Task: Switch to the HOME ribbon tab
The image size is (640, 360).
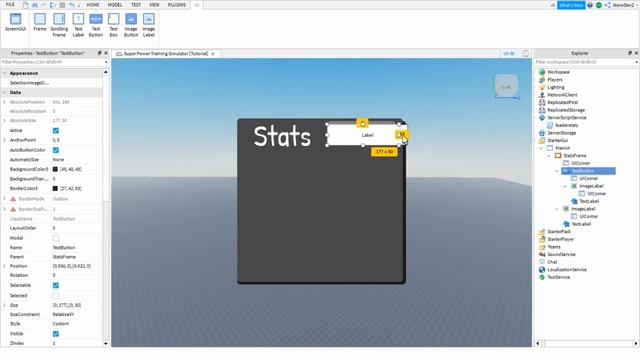Action: 93,5
